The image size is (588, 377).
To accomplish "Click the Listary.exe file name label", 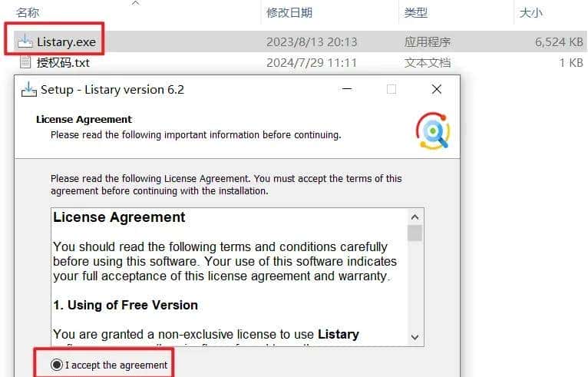I will [x=66, y=42].
